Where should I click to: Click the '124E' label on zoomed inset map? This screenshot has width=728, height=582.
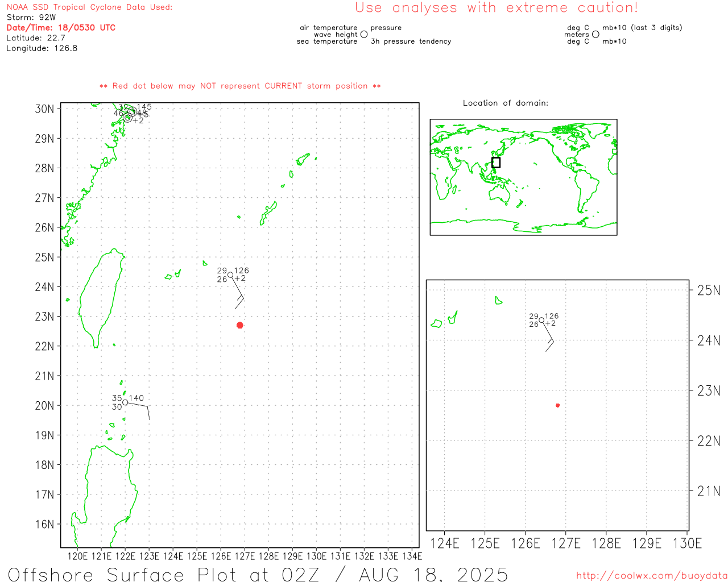click(x=445, y=543)
